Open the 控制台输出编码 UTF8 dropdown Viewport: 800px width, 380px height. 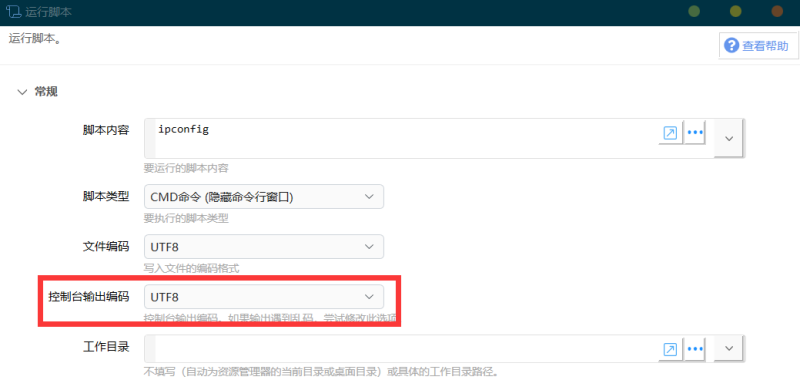264,297
